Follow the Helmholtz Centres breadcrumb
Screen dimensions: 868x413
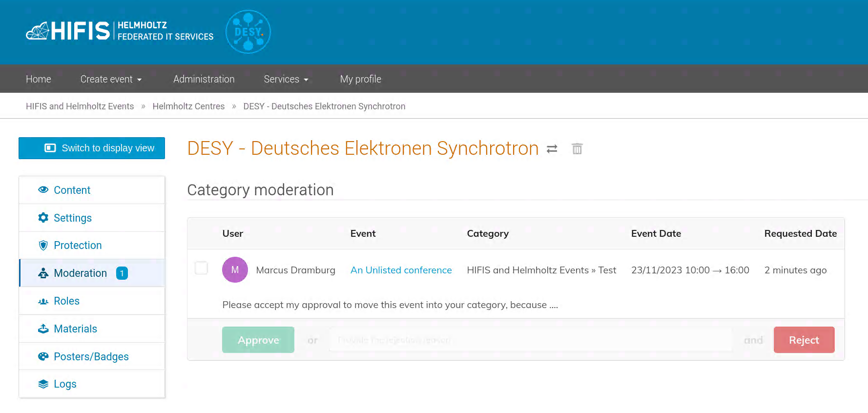(x=188, y=106)
